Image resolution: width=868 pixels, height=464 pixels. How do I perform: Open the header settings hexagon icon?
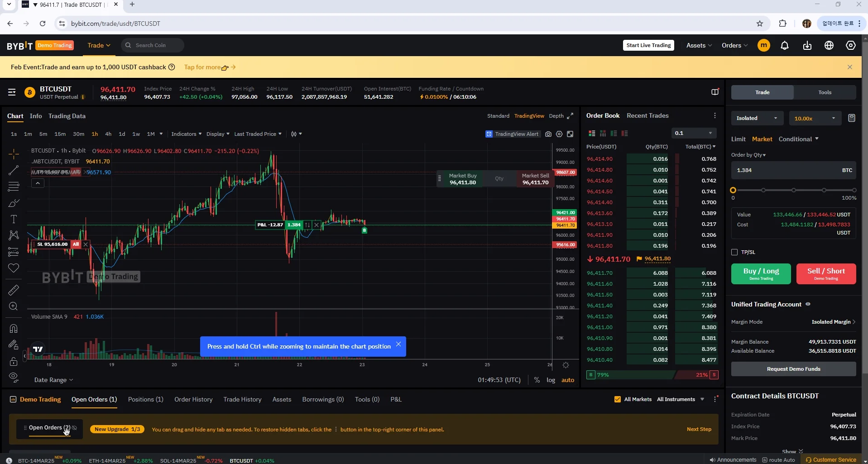851,45
